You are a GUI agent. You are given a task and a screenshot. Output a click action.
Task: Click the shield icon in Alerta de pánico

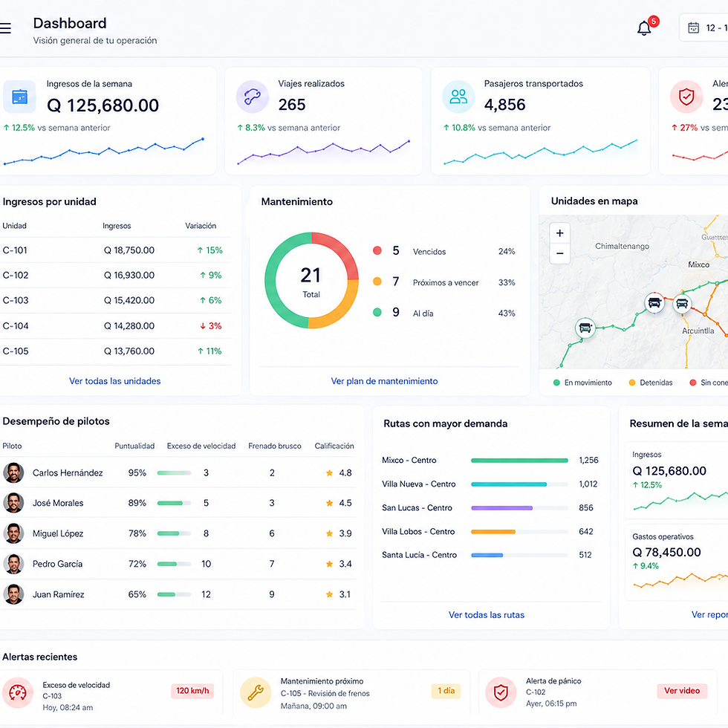501,692
